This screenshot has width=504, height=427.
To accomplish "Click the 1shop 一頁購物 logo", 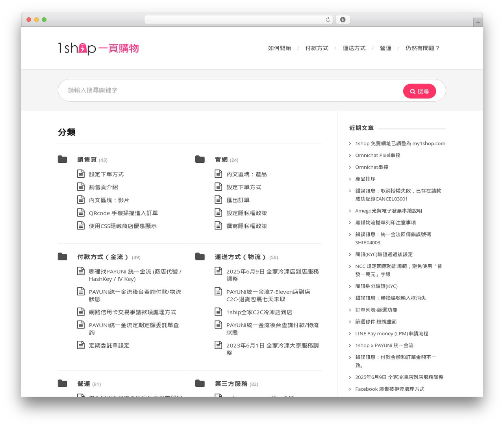I will [x=98, y=48].
